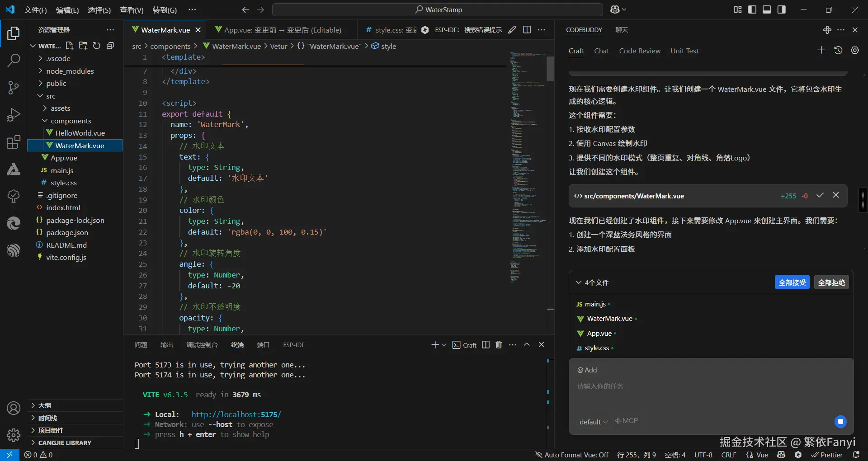Toggle Auto Format Vue in the status bar
The height and width of the screenshot is (461, 868).
coord(571,455)
